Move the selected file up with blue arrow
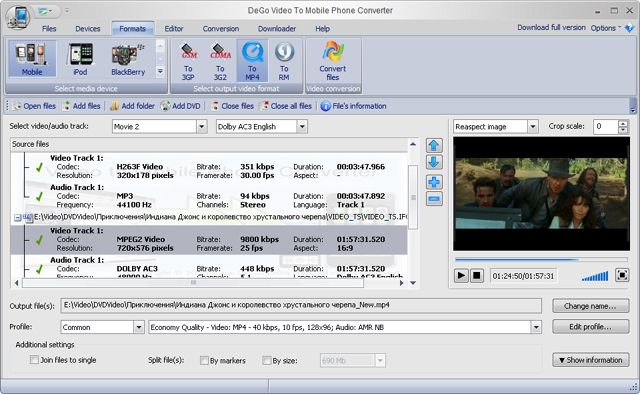The image size is (640, 394). pyautogui.click(x=434, y=145)
